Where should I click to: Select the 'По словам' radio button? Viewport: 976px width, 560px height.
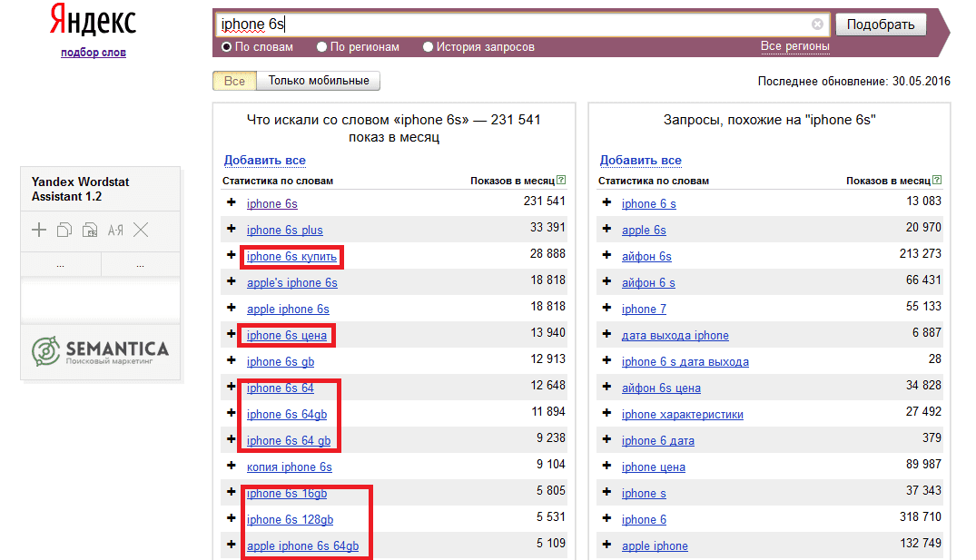(227, 46)
